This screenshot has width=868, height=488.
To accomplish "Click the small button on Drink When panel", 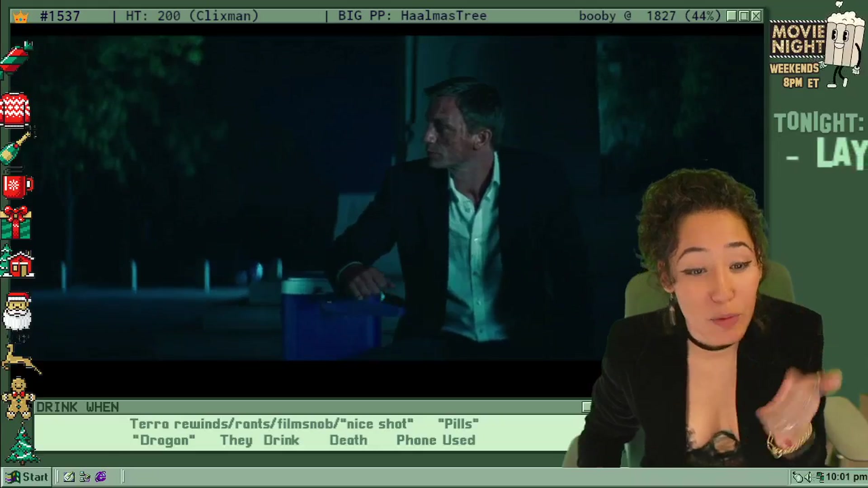I will [x=586, y=407].
